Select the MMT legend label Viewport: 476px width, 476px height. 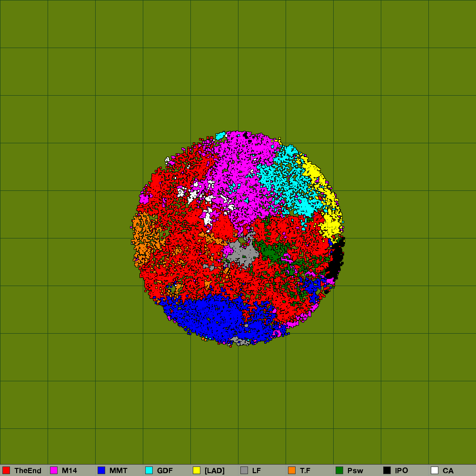[x=119, y=471]
